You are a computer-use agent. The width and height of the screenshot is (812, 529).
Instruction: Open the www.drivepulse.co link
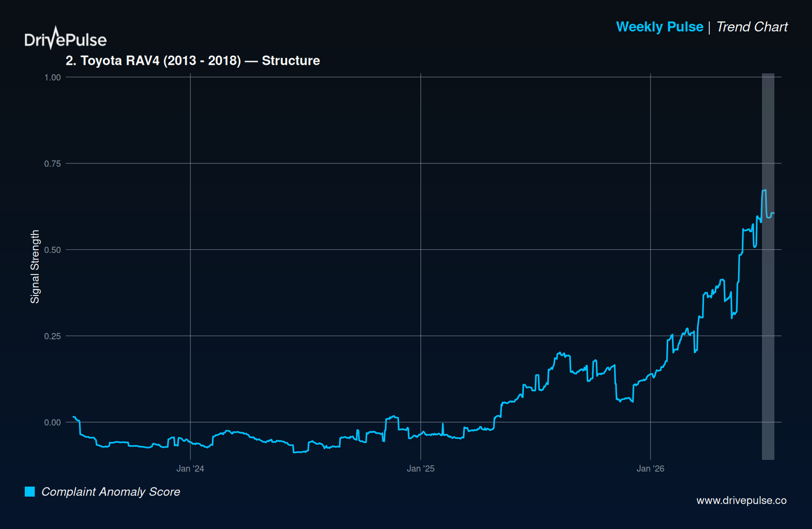point(741,500)
